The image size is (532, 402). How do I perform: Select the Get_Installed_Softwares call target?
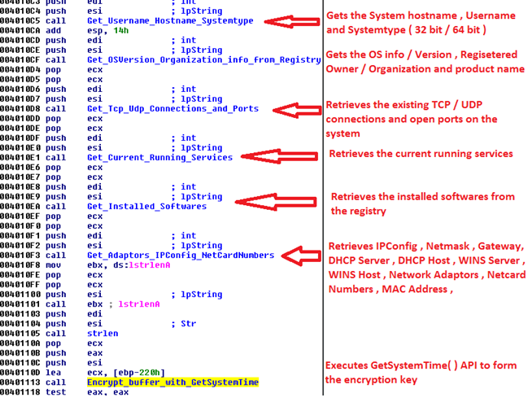pos(146,207)
